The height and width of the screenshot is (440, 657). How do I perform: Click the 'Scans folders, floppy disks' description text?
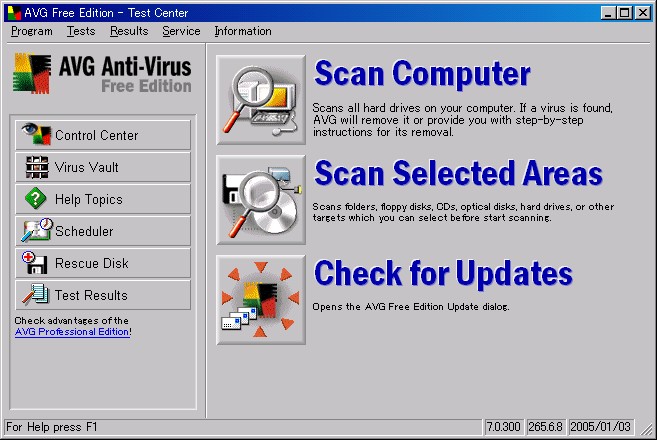463,212
